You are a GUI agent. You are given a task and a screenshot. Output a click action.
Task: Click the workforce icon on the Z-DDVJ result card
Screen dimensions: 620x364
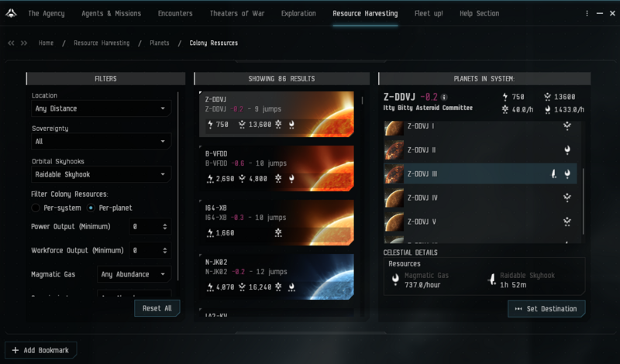tap(242, 125)
